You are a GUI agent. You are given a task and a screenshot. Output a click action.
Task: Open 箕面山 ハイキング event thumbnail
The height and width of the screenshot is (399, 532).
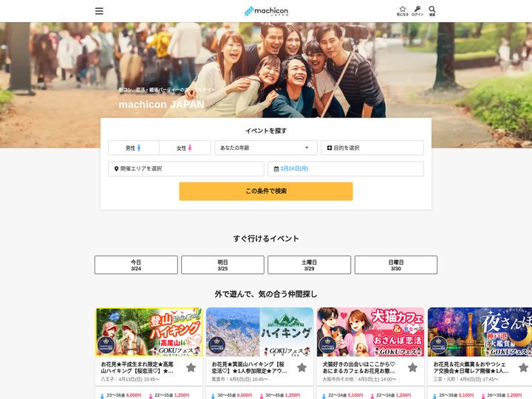[x=259, y=332]
